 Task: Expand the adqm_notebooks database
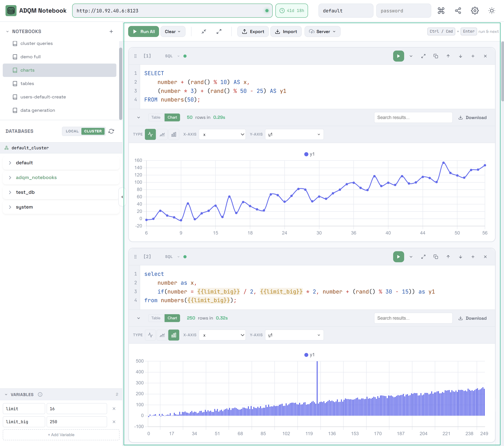tap(36, 177)
